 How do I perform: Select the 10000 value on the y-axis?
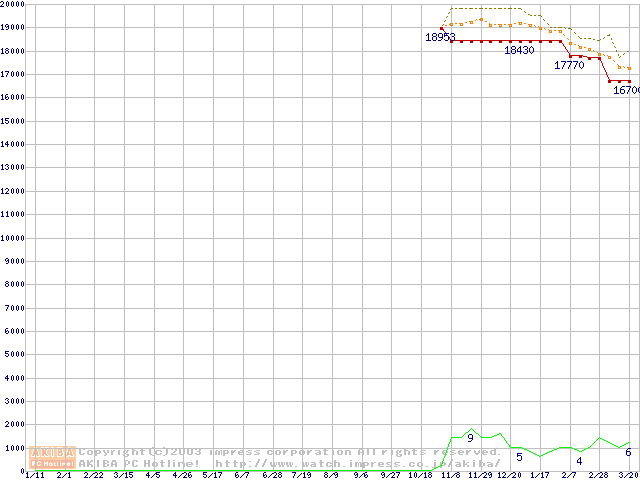13,238
